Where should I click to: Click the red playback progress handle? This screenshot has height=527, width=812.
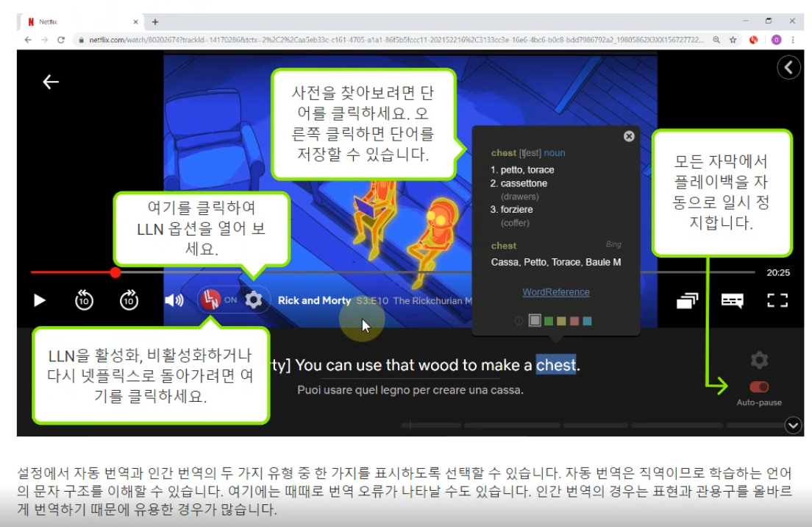pos(115,272)
